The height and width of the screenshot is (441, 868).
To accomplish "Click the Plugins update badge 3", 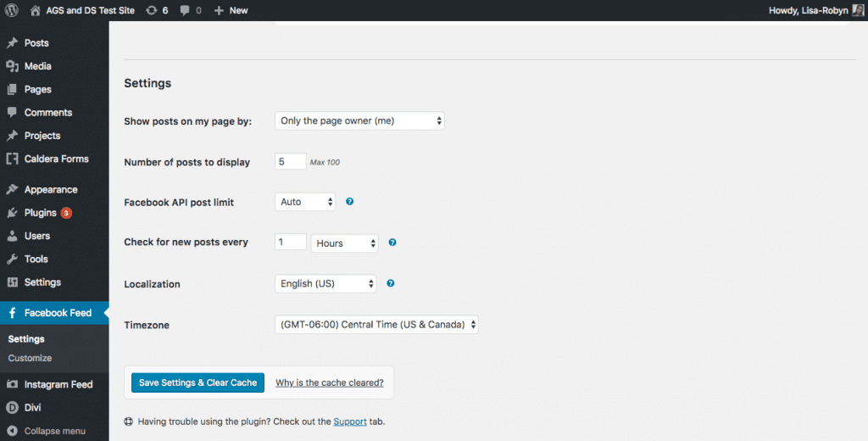I will click(x=66, y=213).
